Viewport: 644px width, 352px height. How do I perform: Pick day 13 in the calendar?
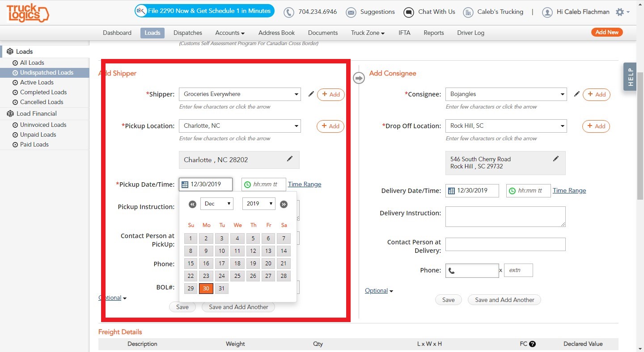click(268, 251)
